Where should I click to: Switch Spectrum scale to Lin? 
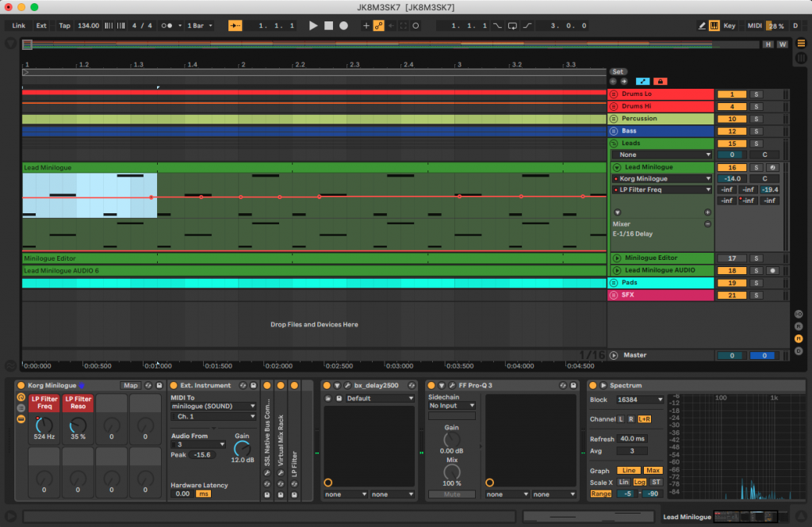(624, 482)
